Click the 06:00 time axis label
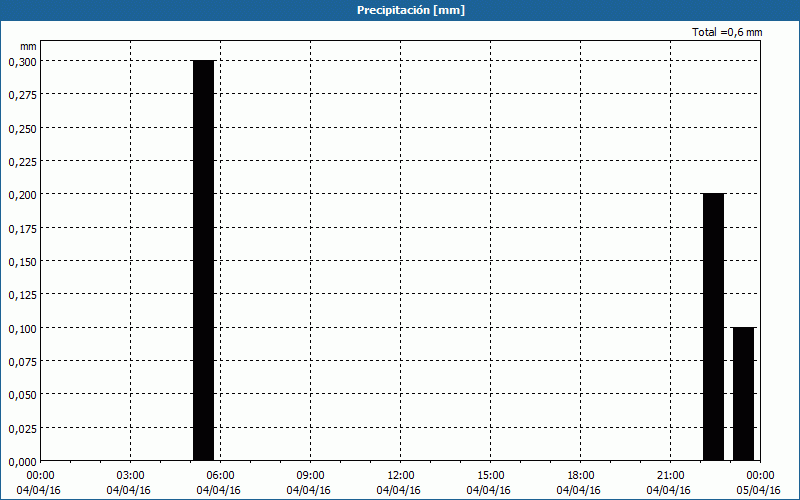 tap(220, 476)
